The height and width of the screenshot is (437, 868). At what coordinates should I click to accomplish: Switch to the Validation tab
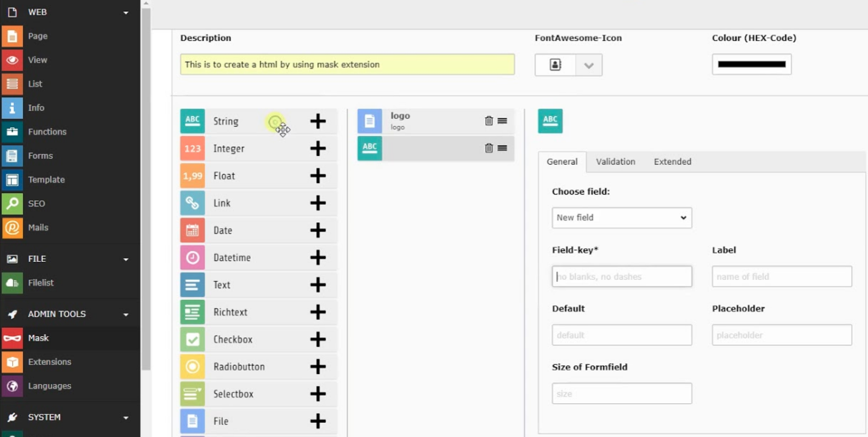click(x=615, y=162)
